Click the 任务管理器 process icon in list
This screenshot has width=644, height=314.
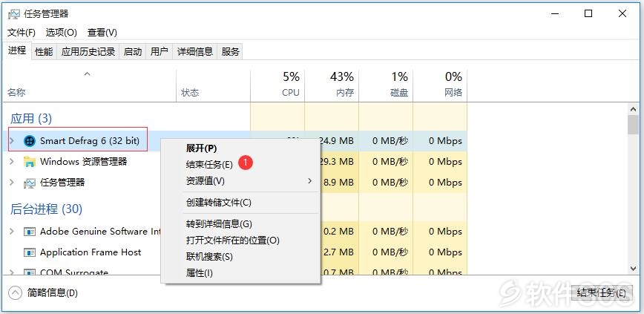30,183
